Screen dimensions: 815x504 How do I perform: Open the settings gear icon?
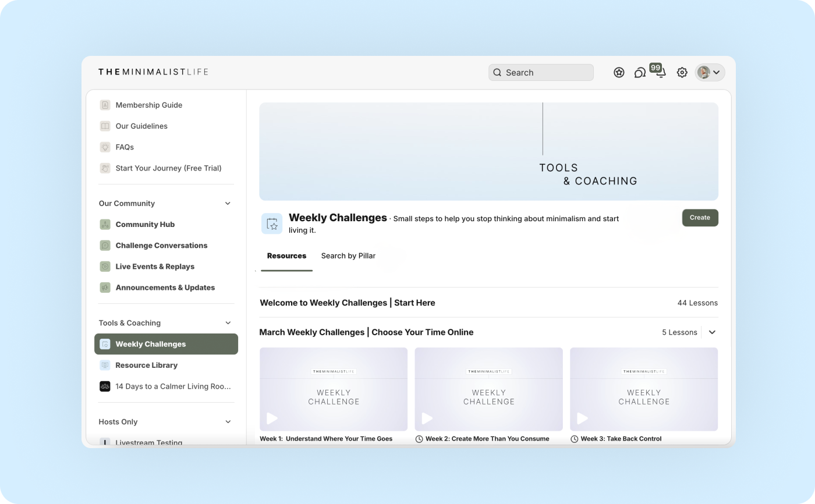(x=682, y=73)
